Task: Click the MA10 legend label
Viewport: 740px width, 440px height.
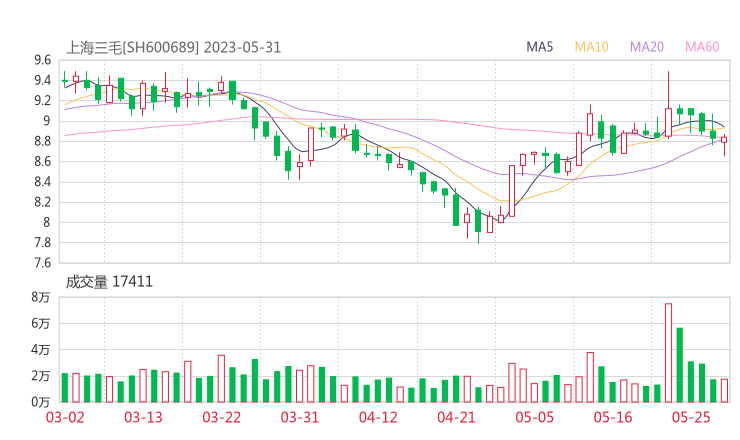Action: pos(591,47)
